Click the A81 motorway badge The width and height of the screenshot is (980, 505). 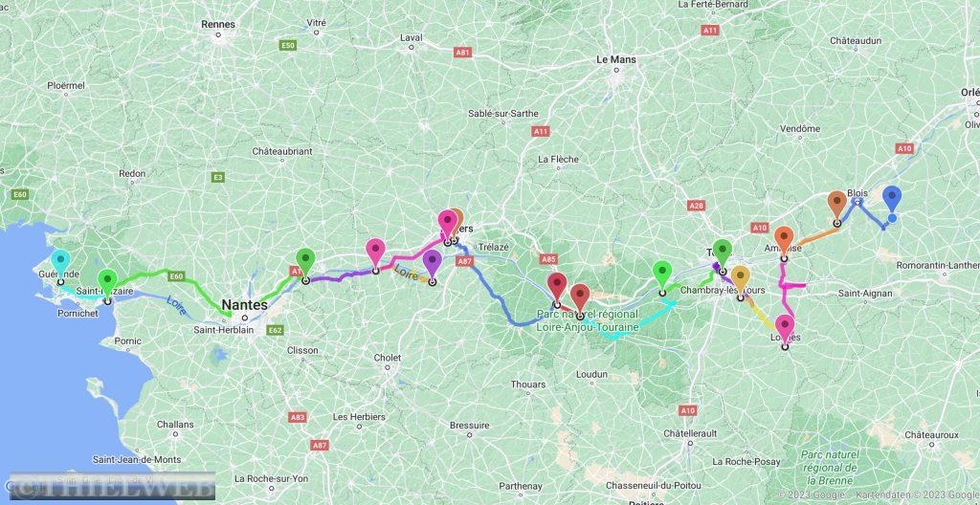(x=462, y=53)
